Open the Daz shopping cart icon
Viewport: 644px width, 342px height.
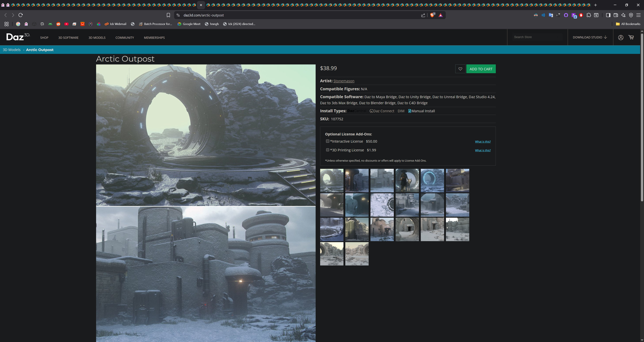pyautogui.click(x=631, y=37)
